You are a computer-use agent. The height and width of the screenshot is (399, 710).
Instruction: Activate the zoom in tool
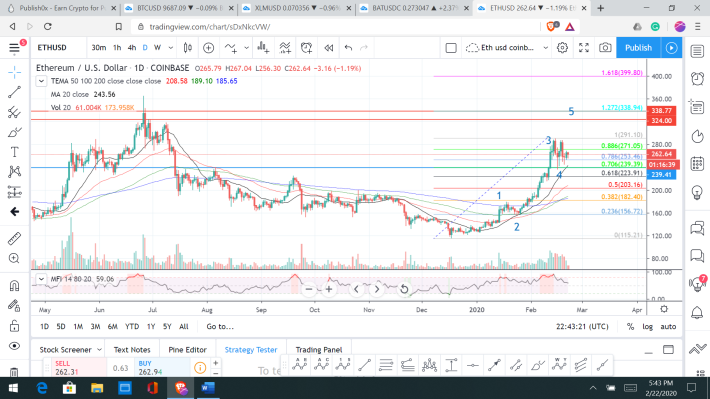(x=14, y=258)
